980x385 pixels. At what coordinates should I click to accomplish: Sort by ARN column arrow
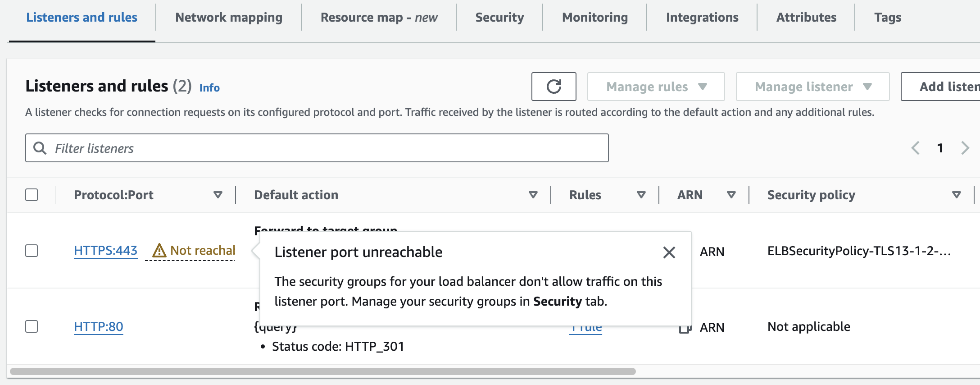(x=731, y=195)
